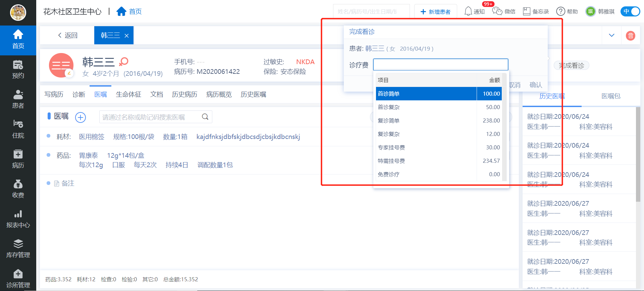Switch to 诊断 tab
This screenshot has width=644, height=291.
tap(79, 94)
